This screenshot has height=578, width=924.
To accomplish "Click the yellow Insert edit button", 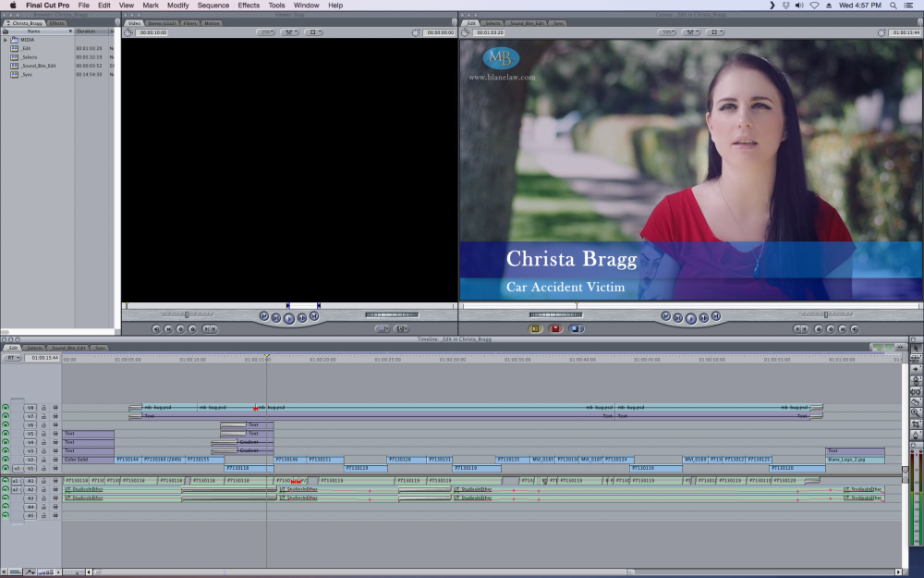I will click(x=535, y=328).
